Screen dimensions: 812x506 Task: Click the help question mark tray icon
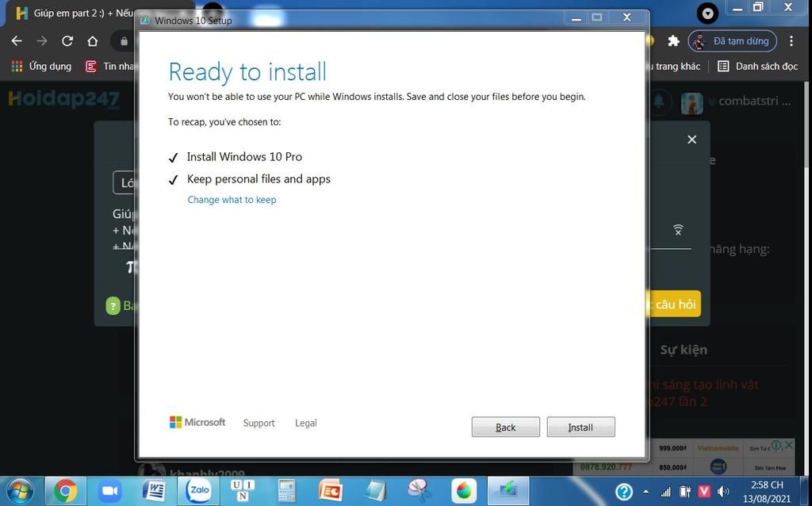pos(624,492)
